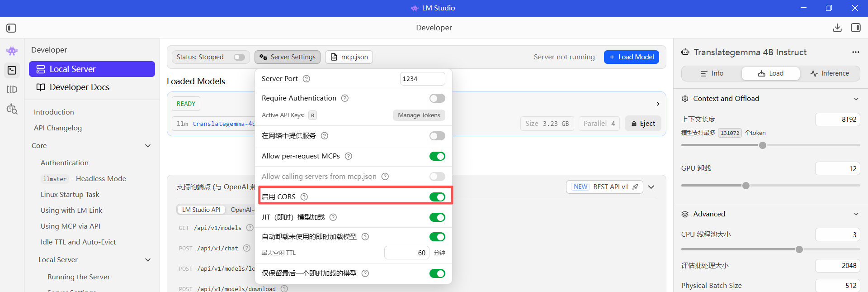
Task: Adjust the GPU 卸载 slider handle
Action: 746,186
